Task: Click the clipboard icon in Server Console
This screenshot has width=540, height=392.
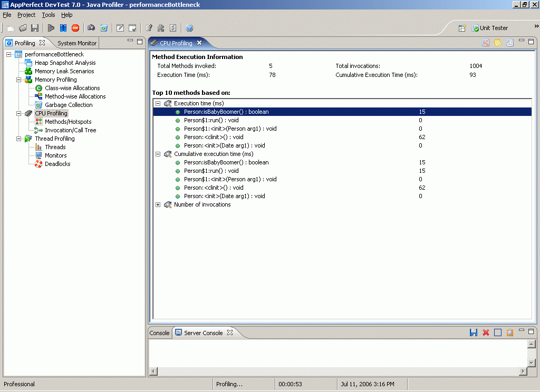Action: pyautogui.click(x=510, y=332)
